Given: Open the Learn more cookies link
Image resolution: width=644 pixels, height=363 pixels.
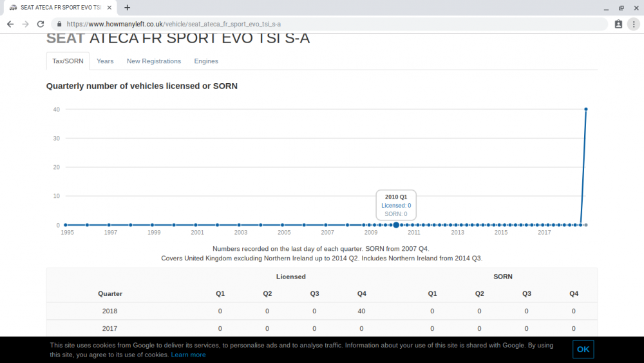Looking at the screenshot, I should tap(188, 355).
